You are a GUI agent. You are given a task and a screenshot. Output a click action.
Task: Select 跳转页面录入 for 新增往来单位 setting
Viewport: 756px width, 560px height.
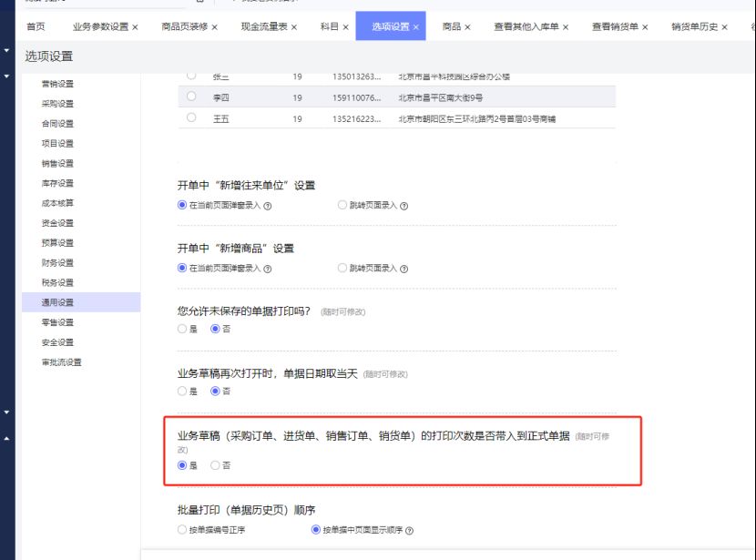click(342, 206)
